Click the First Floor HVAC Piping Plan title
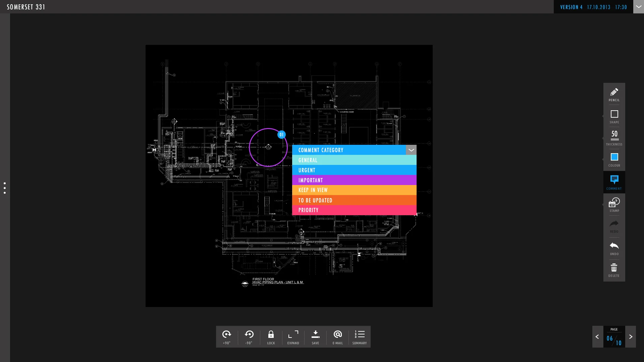644x362 pixels. click(x=278, y=281)
